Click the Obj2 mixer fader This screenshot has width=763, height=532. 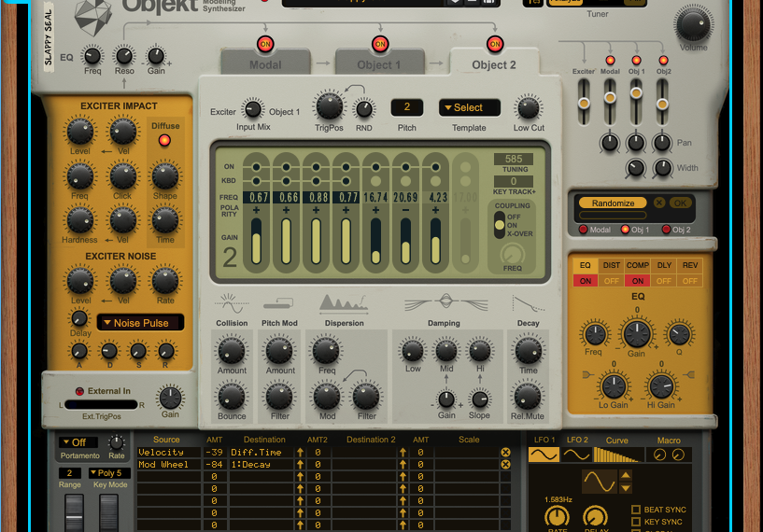tap(662, 104)
